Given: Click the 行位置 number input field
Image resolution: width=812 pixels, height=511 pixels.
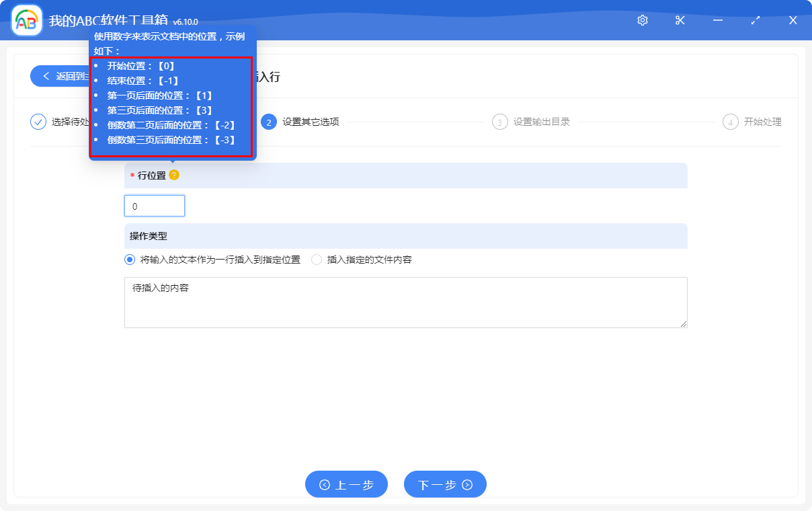Looking at the screenshot, I should coord(155,206).
